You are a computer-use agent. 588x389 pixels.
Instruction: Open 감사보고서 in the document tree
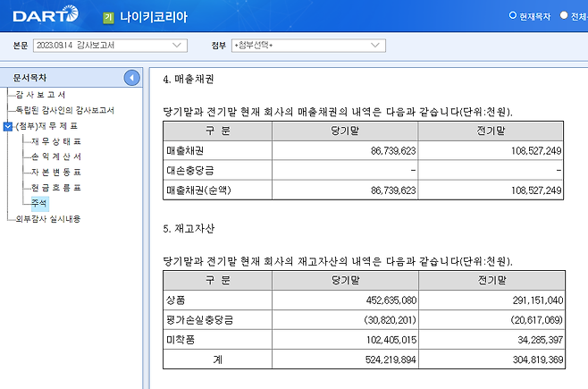(41, 95)
